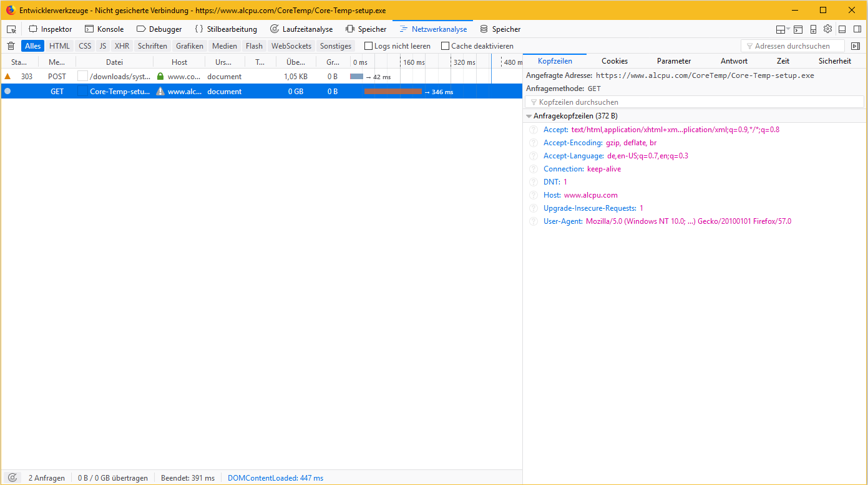Click the 346 ms waterfall bar
Viewport: 868px width, 485px height.
click(393, 92)
